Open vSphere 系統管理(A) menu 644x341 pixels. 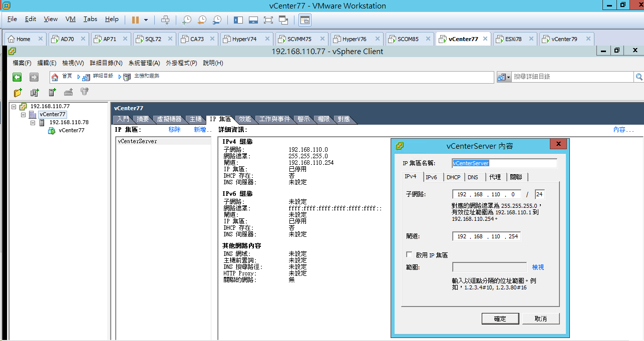(x=144, y=63)
